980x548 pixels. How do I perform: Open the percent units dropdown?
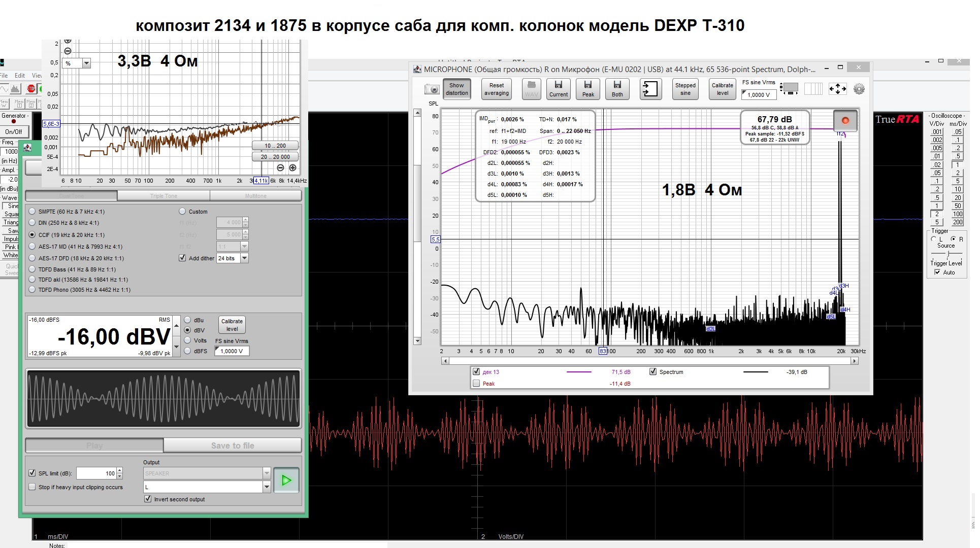click(86, 63)
